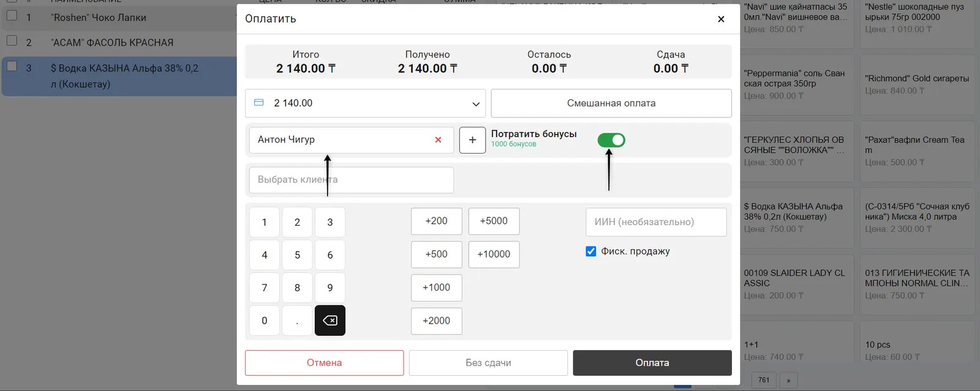Clear the selected client Антон Чигур
This screenshot has width=980, height=391.
pos(438,140)
